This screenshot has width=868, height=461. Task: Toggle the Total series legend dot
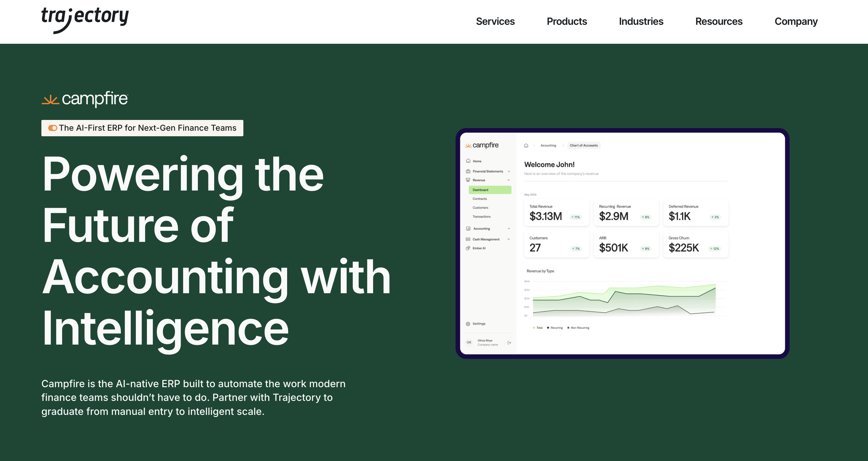pos(534,328)
